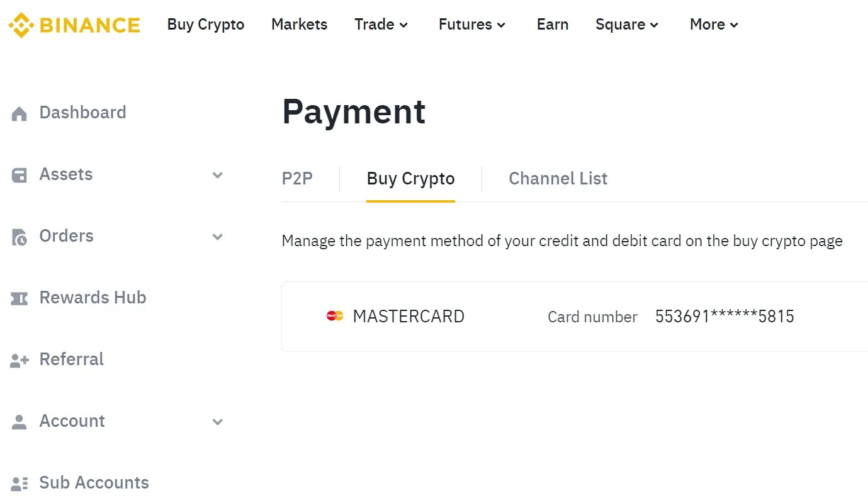The image size is (868, 503).
Task: Open the More dropdown menu
Action: point(714,25)
